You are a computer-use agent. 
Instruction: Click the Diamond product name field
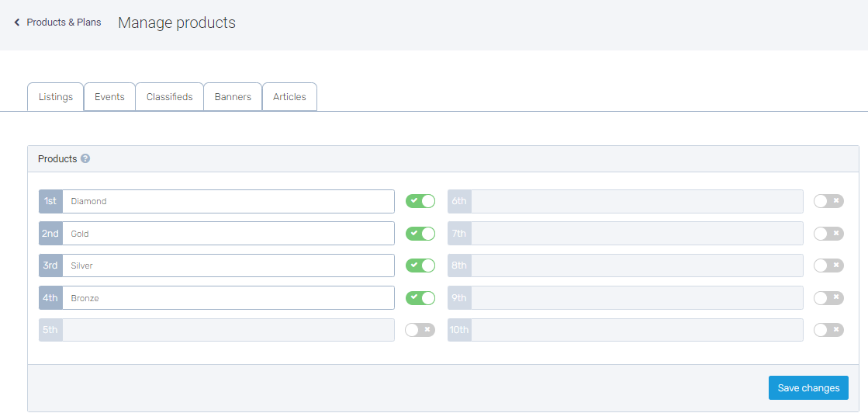click(x=228, y=201)
